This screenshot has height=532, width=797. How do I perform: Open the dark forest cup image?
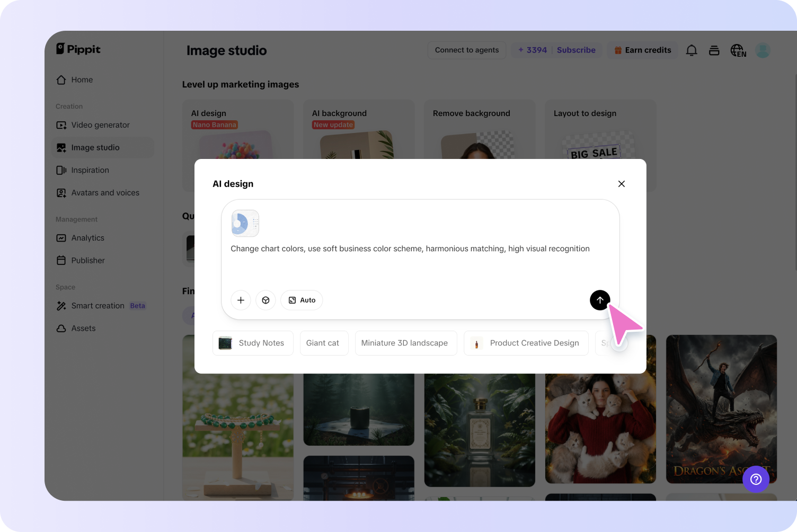pos(359,410)
